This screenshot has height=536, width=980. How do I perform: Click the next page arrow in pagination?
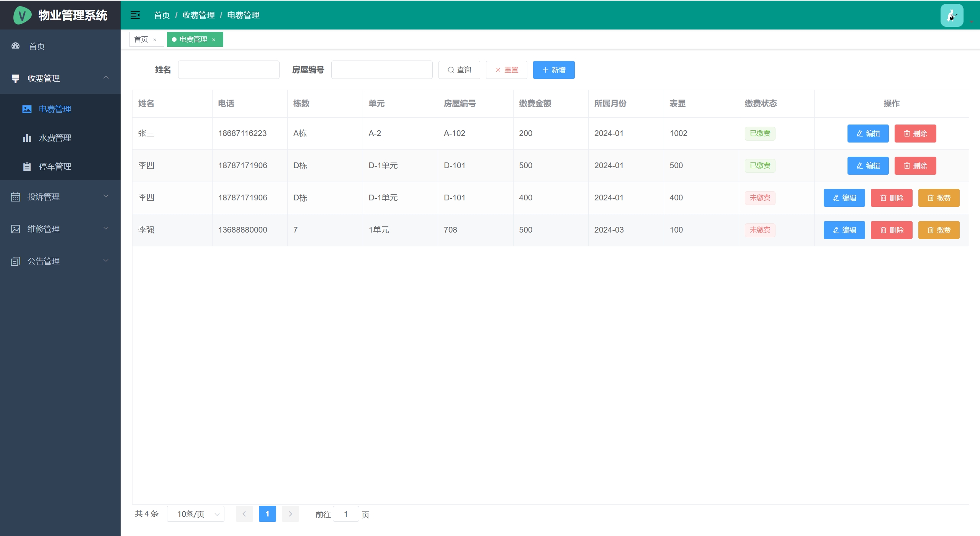[x=290, y=514]
